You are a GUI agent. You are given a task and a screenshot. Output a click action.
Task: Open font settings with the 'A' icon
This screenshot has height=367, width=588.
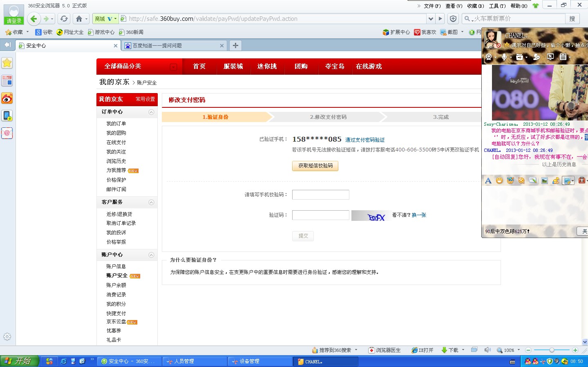[x=488, y=180]
